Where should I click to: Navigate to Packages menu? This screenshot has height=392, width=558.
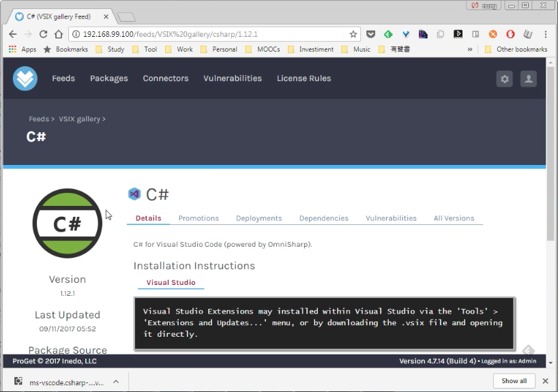[109, 78]
